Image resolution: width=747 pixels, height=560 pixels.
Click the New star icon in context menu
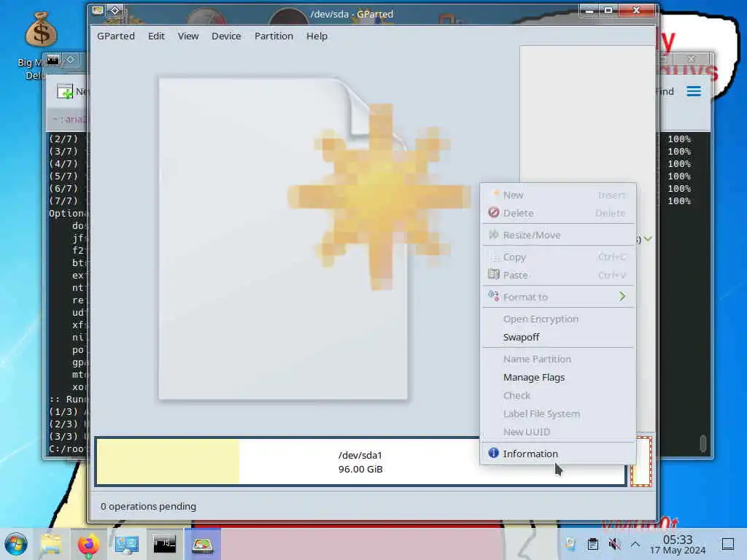[495, 193]
